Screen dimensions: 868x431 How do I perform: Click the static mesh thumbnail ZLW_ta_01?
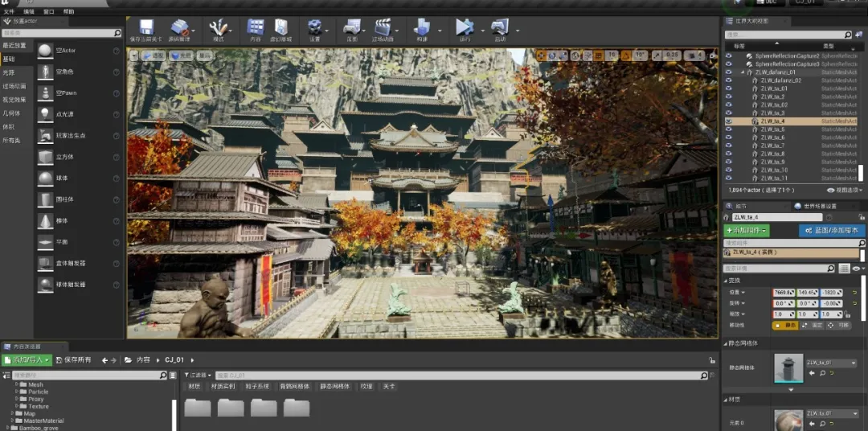(x=788, y=367)
